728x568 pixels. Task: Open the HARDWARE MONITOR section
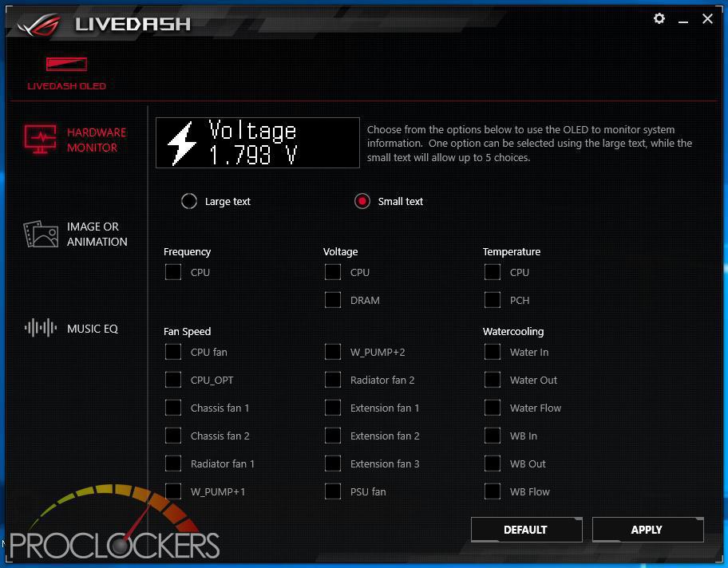click(x=97, y=140)
